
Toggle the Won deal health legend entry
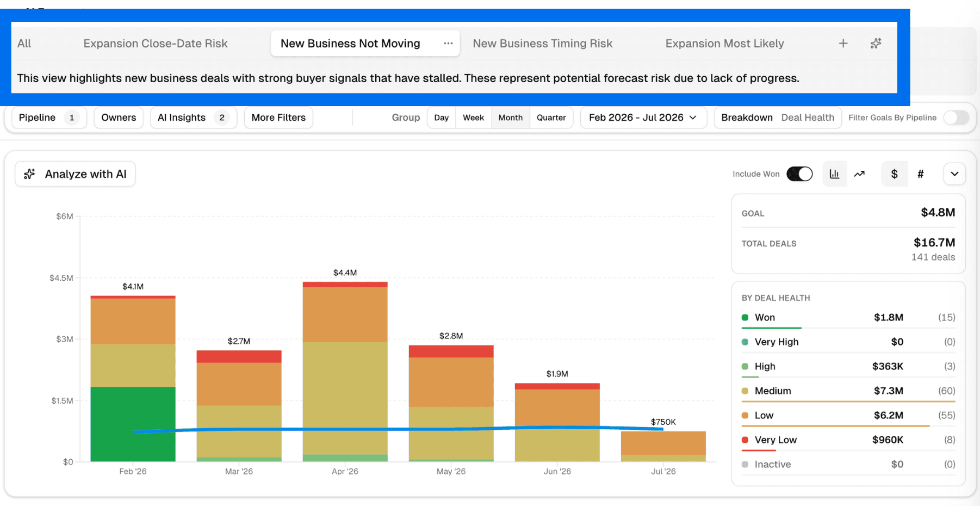click(x=764, y=317)
